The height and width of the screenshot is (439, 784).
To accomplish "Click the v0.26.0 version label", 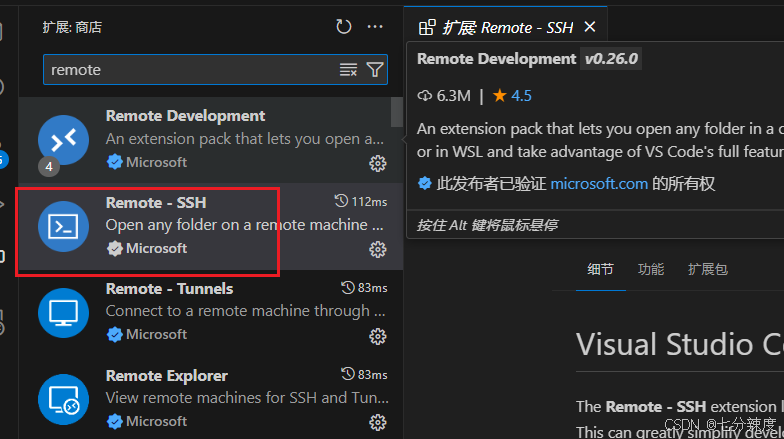I will [611, 59].
